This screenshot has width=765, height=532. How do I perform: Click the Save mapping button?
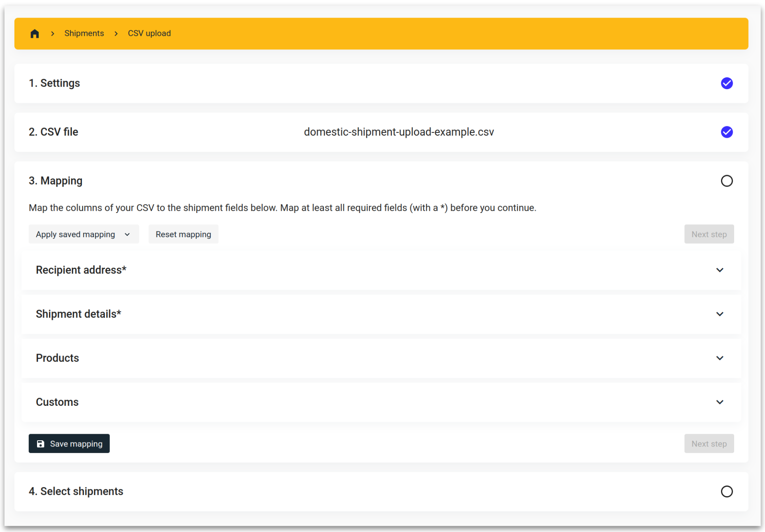(69, 444)
